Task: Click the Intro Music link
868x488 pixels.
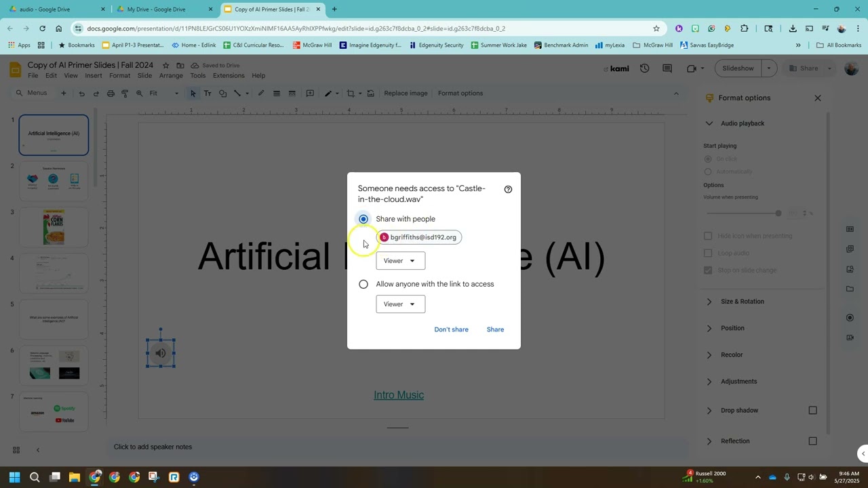Action: (x=399, y=395)
